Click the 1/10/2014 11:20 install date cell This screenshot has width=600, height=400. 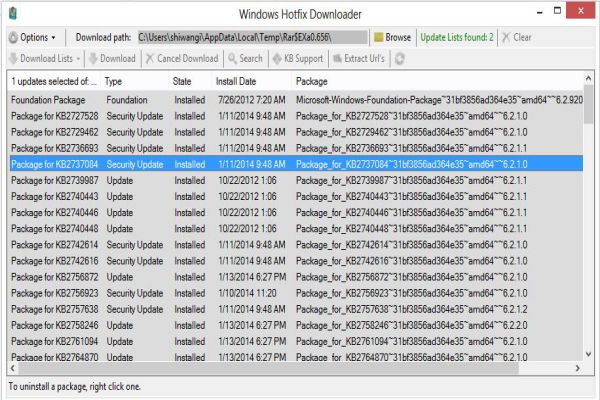[247, 293]
